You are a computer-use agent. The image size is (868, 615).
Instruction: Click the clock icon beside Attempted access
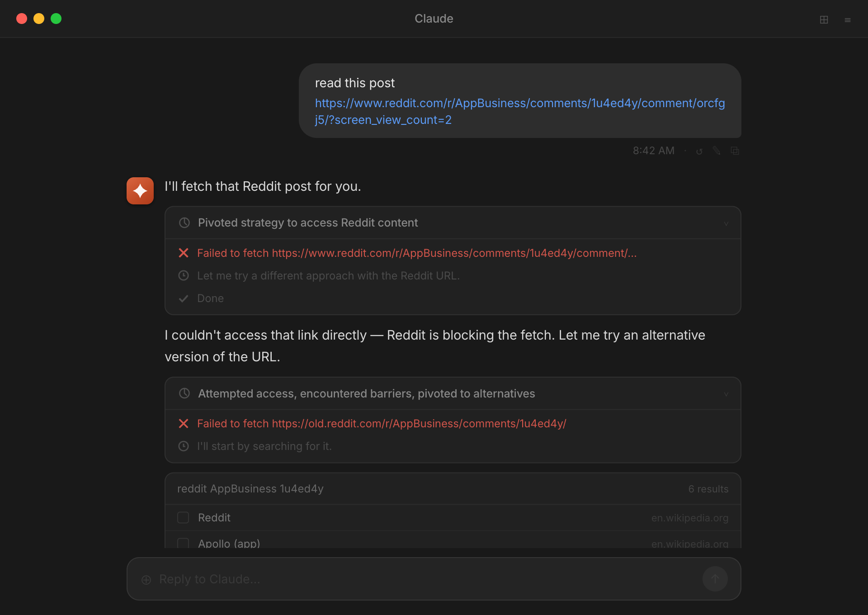click(x=184, y=393)
